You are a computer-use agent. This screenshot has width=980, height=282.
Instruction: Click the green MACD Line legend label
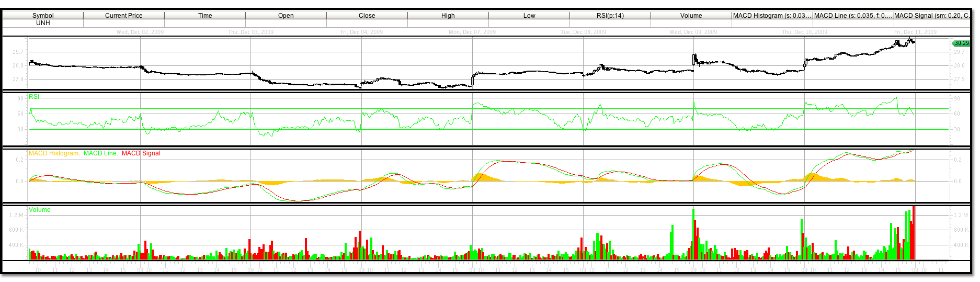click(x=100, y=153)
